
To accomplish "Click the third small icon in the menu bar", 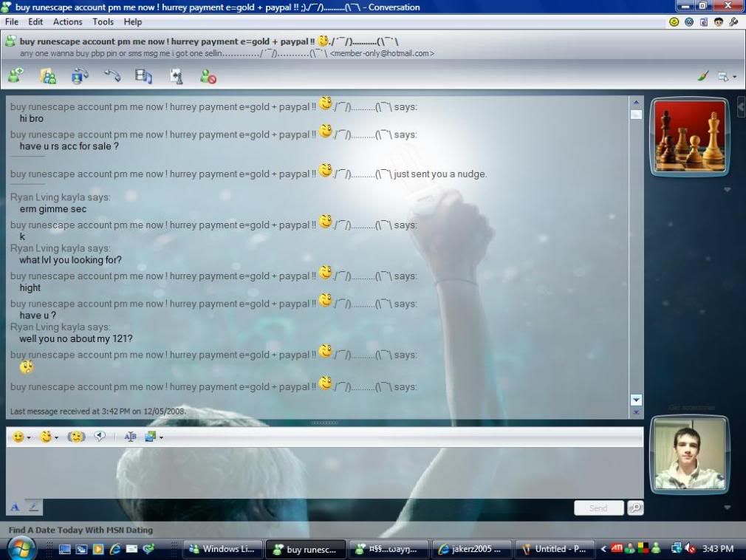I will (x=704, y=22).
